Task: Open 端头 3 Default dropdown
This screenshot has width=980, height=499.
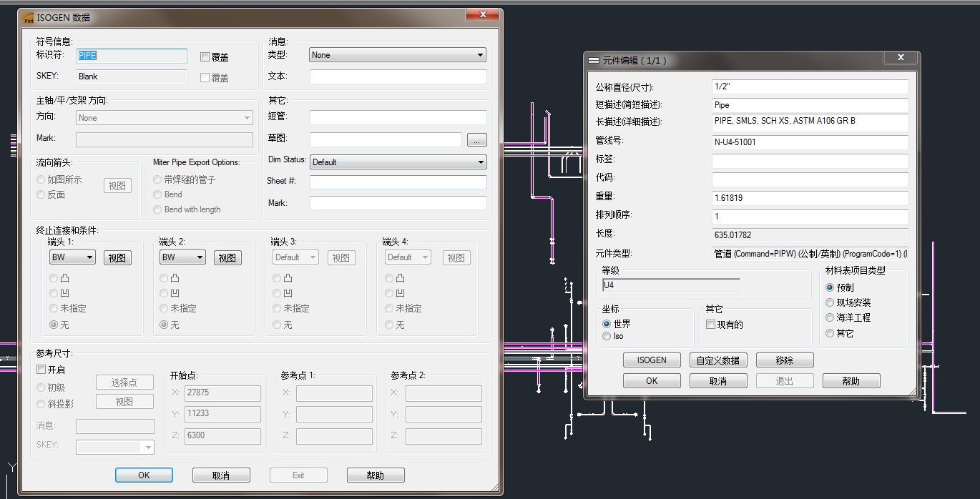Action: click(x=295, y=257)
